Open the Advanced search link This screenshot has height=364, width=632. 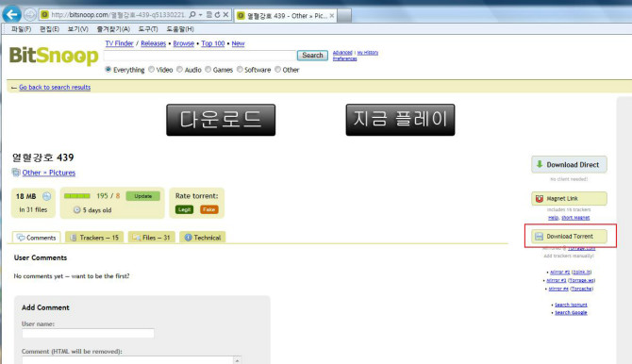point(342,53)
